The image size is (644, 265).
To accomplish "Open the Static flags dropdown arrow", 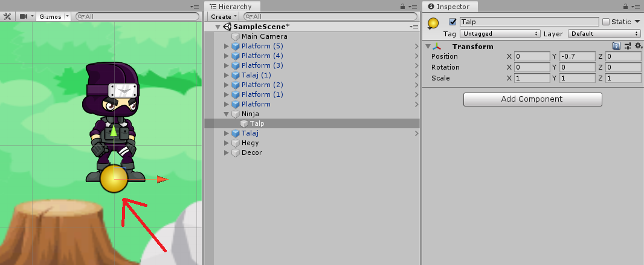I will point(637,22).
